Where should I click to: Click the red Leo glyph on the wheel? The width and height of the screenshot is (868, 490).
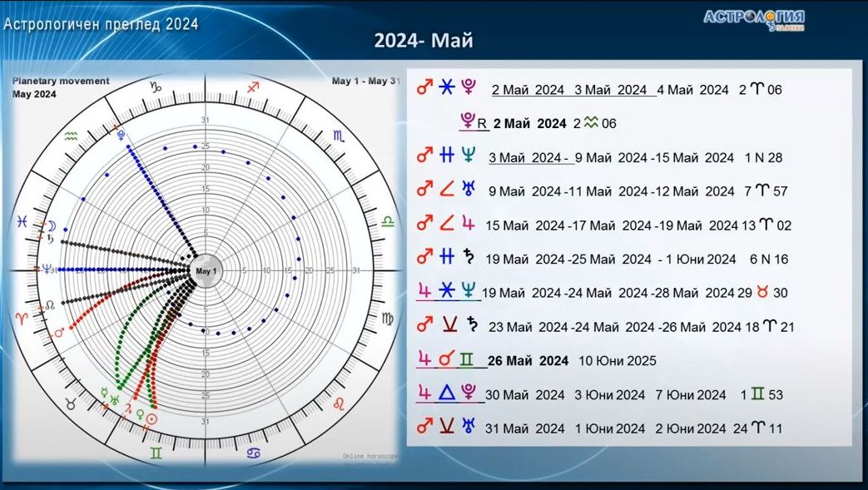click(x=340, y=404)
